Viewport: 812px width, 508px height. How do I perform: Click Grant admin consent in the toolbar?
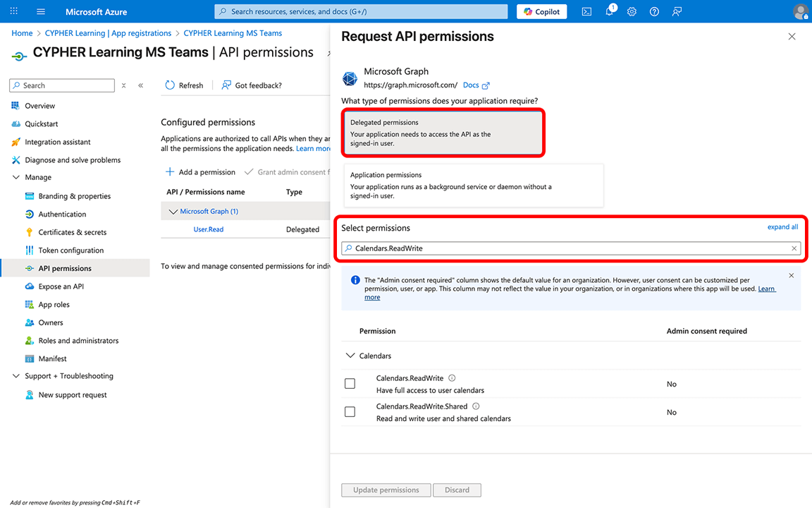[288, 171]
